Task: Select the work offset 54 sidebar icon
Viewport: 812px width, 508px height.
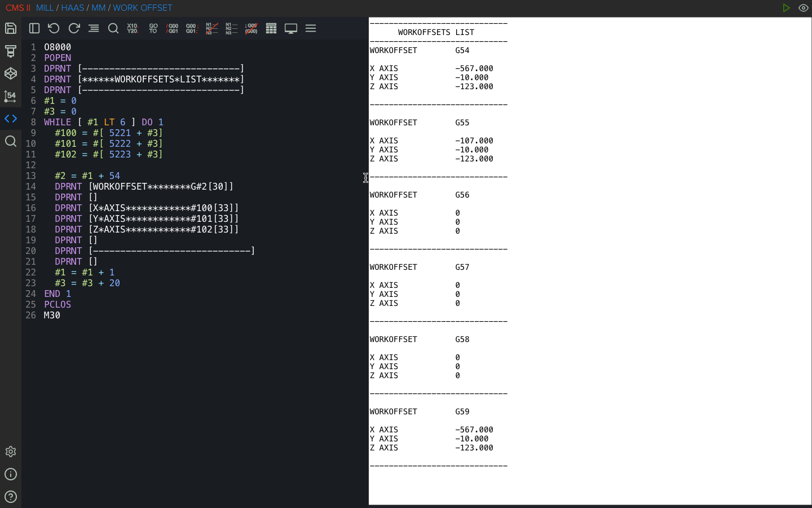Action: [x=10, y=97]
